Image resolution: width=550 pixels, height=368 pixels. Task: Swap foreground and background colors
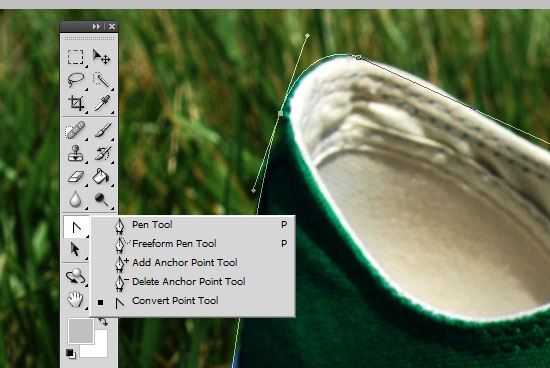(x=103, y=321)
